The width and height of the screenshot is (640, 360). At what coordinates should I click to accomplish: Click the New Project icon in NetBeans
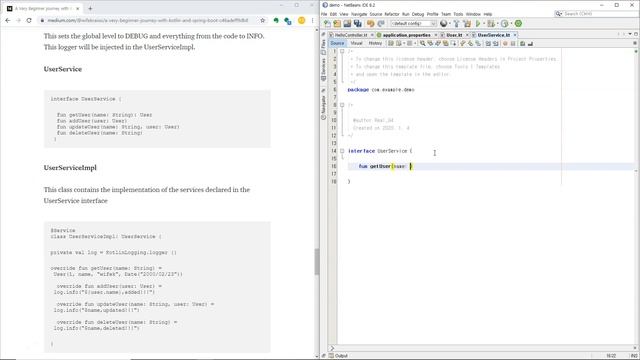coord(337,24)
